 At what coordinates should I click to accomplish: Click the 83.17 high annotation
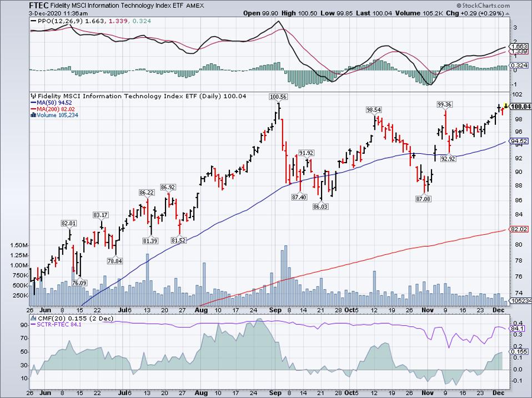pyautogui.click(x=101, y=215)
